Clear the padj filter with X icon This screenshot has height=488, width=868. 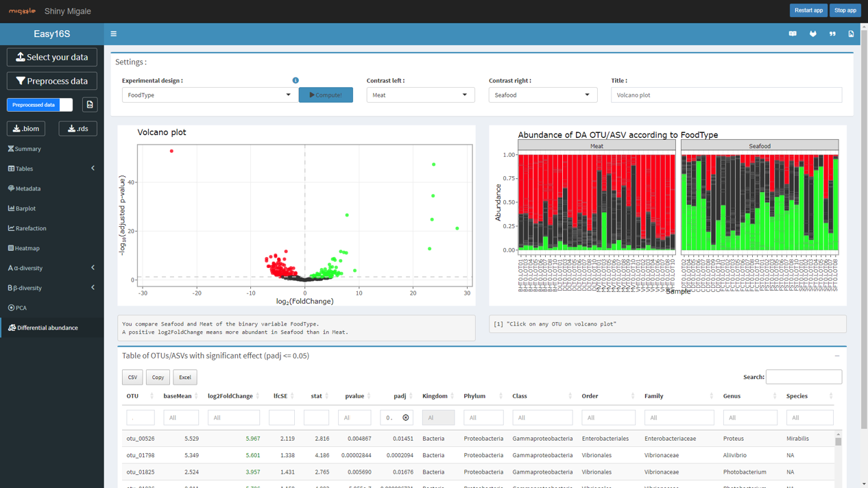[x=406, y=417]
